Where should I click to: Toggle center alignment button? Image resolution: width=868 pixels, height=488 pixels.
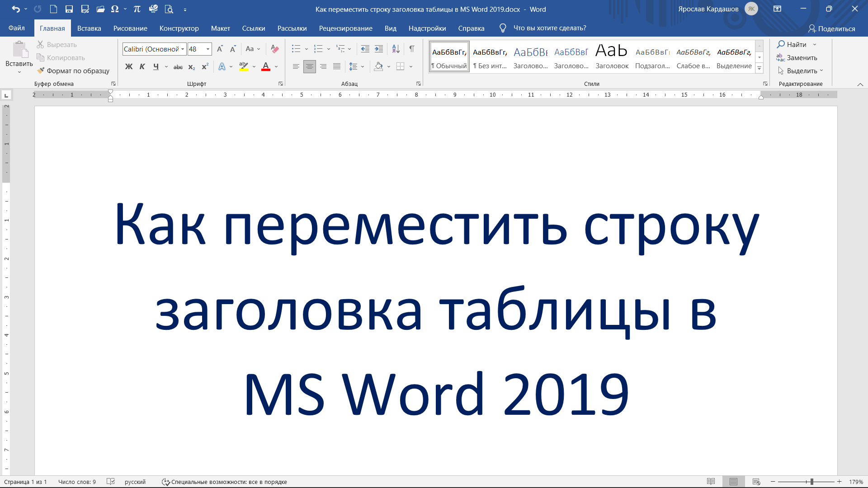click(310, 67)
